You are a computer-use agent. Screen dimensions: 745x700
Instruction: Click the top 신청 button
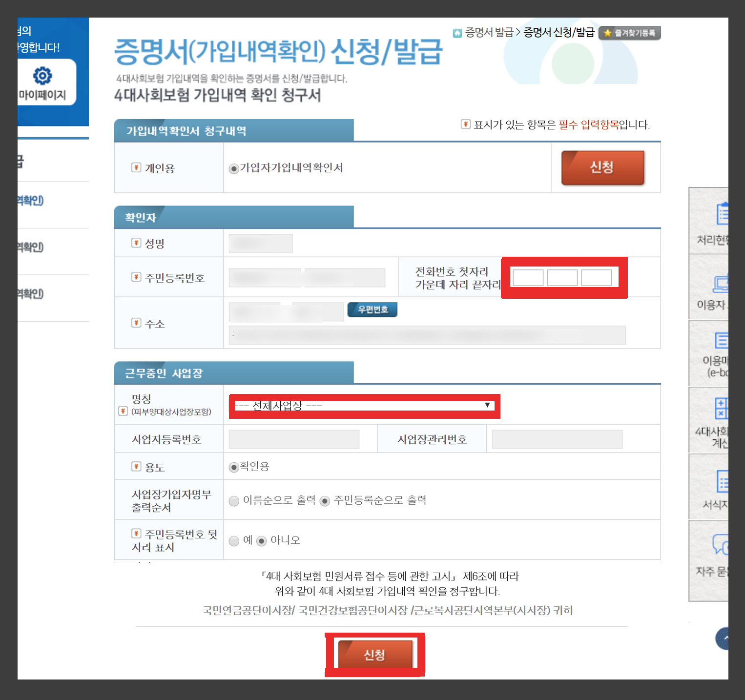[602, 167]
